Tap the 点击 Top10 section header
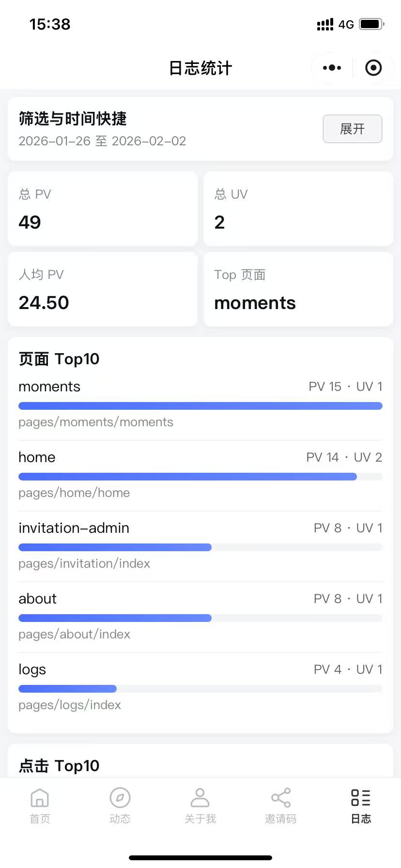The width and height of the screenshot is (401, 868). point(59,765)
